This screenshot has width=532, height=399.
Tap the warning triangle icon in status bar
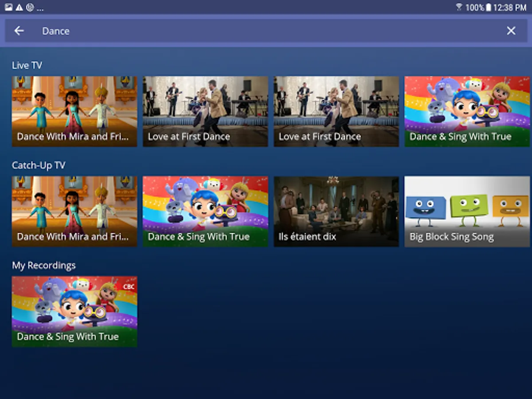pyautogui.click(x=19, y=8)
